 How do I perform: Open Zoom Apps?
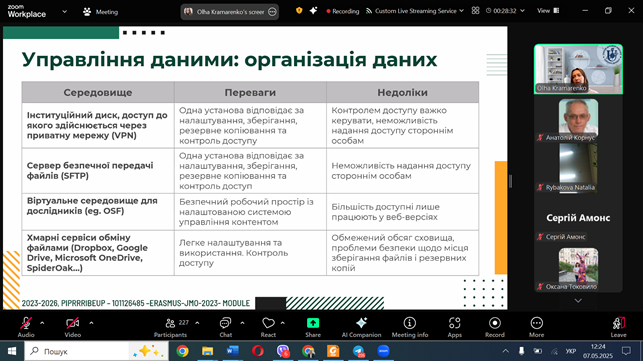(454, 327)
